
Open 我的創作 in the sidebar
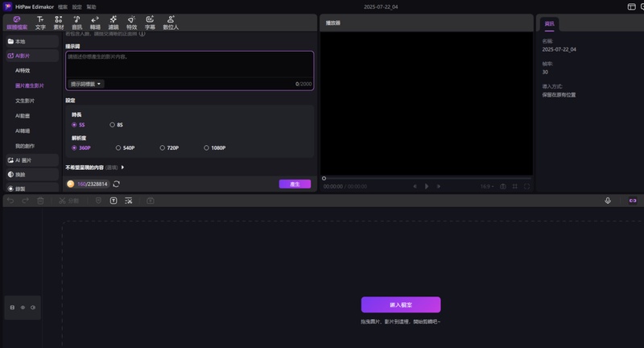25,146
